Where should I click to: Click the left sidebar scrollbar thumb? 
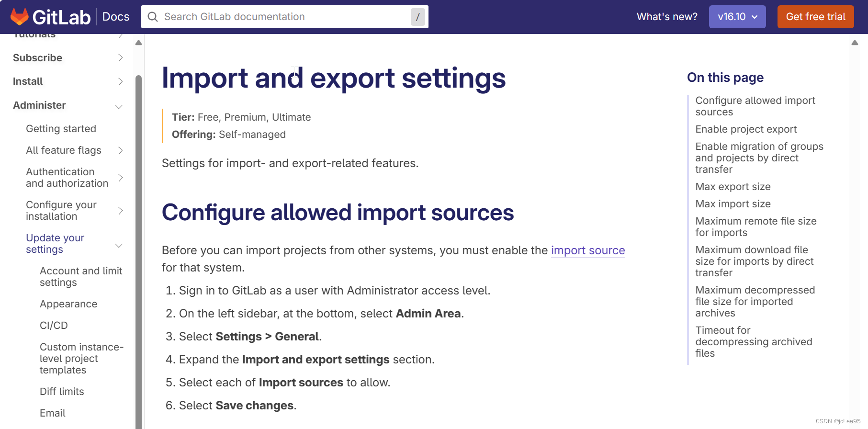click(138, 239)
